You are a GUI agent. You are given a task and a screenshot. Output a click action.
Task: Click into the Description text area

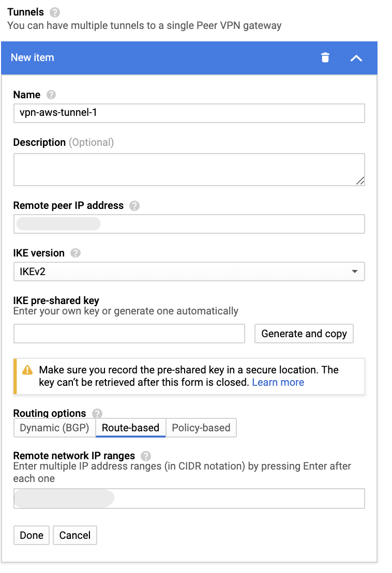click(189, 169)
